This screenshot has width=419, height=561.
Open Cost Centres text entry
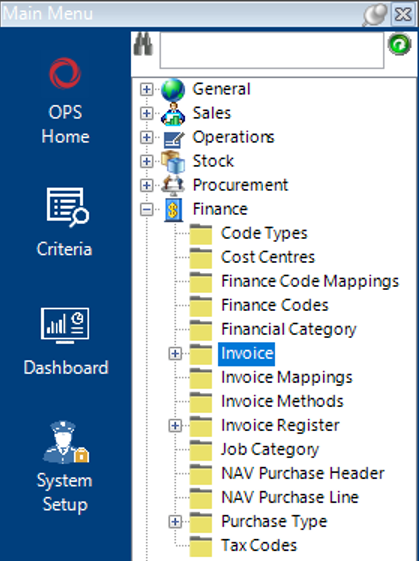268,257
